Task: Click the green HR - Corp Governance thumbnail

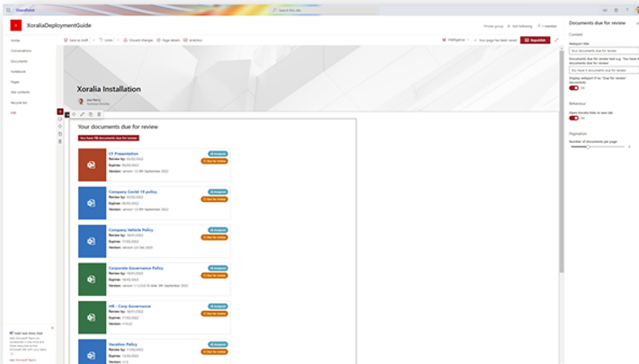Action: [x=92, y=317]
